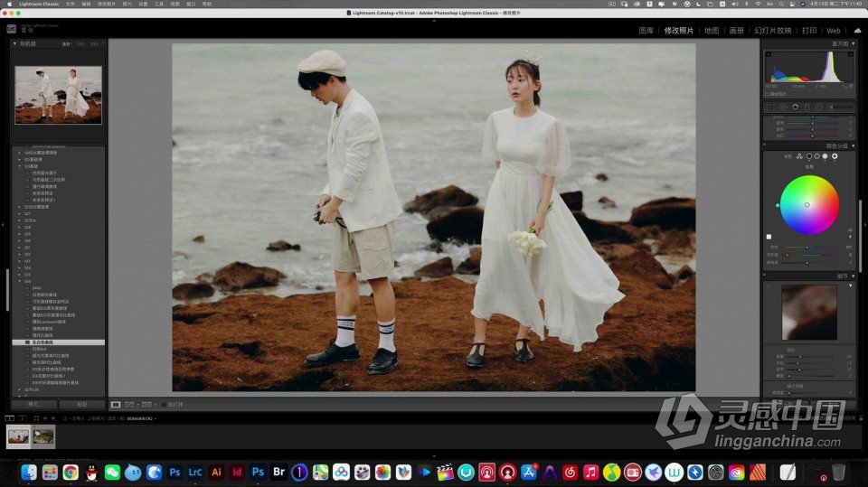Hide the left panel with edge arrow
Screen dimensions: 868x487
pos(3,225)
